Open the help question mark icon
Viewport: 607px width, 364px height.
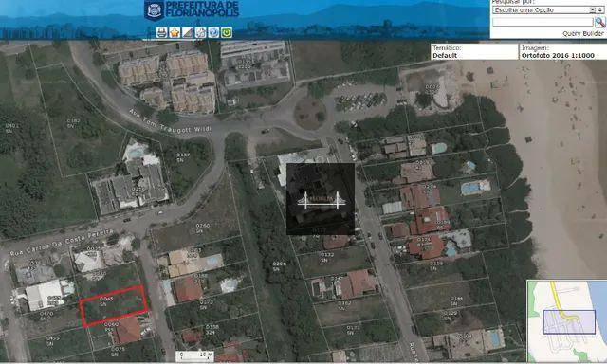[213, 32]
